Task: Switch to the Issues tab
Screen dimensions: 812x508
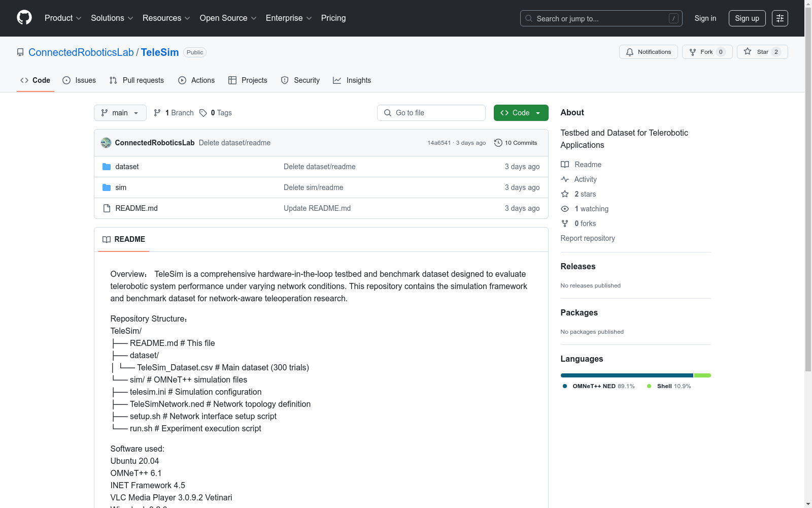Action: pyautogui.click(x=79, y=80)
